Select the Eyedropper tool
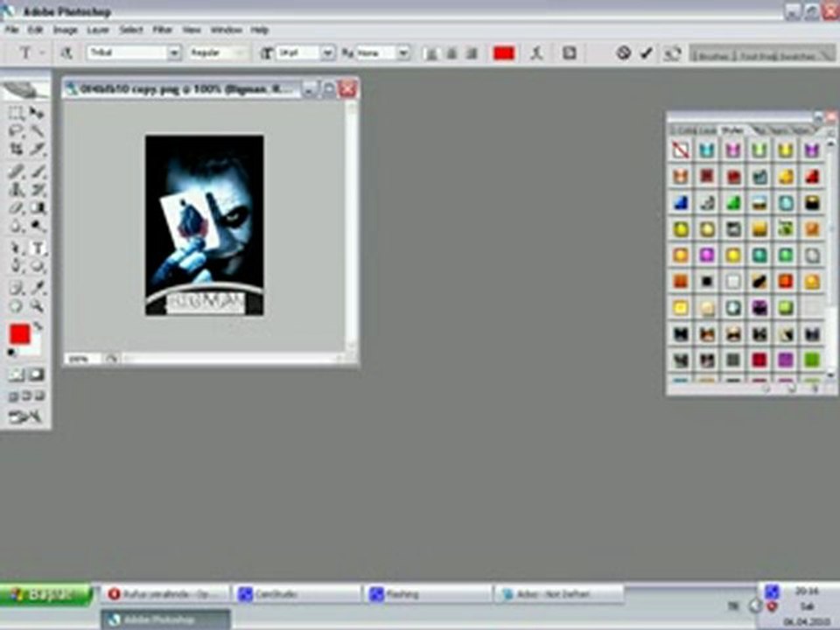Viewport: 840px width, 630px height. pos(37,288)
